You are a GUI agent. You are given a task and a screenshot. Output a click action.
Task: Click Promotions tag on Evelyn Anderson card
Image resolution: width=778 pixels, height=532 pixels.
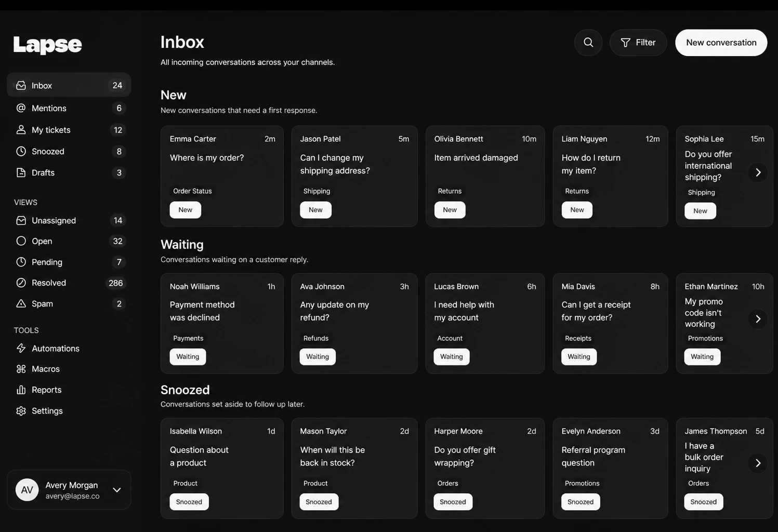[582, 483]
